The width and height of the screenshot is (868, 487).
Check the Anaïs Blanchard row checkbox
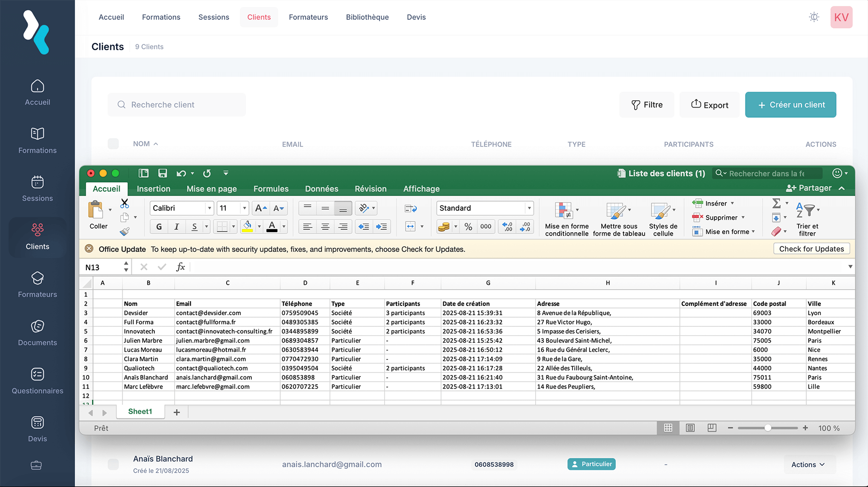(x=113, y=464)
